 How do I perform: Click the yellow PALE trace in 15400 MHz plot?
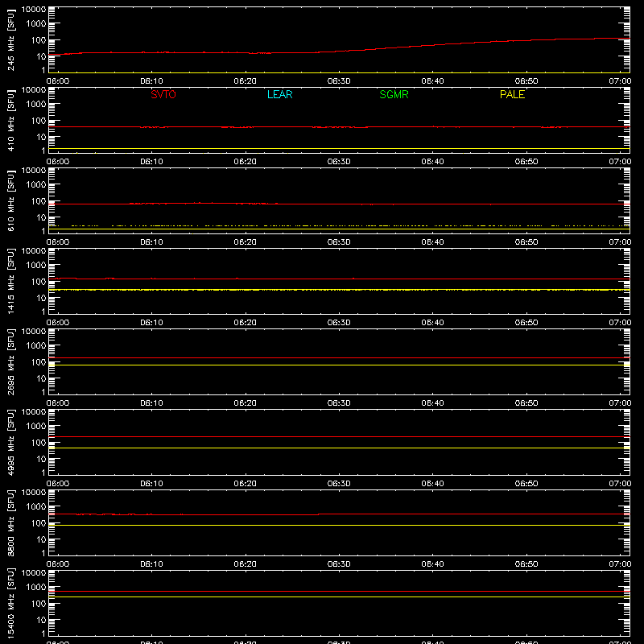[x=339, y=597]
